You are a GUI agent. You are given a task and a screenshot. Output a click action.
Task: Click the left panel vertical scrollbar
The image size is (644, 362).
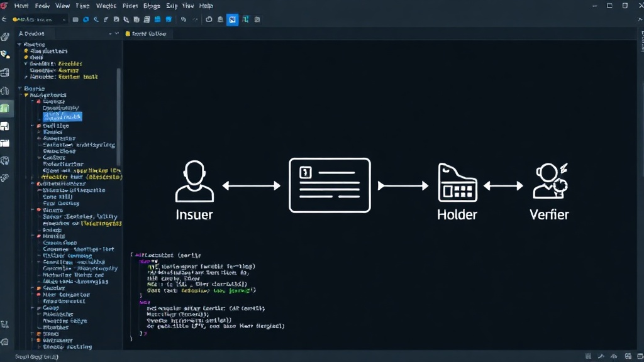point(119,117)
